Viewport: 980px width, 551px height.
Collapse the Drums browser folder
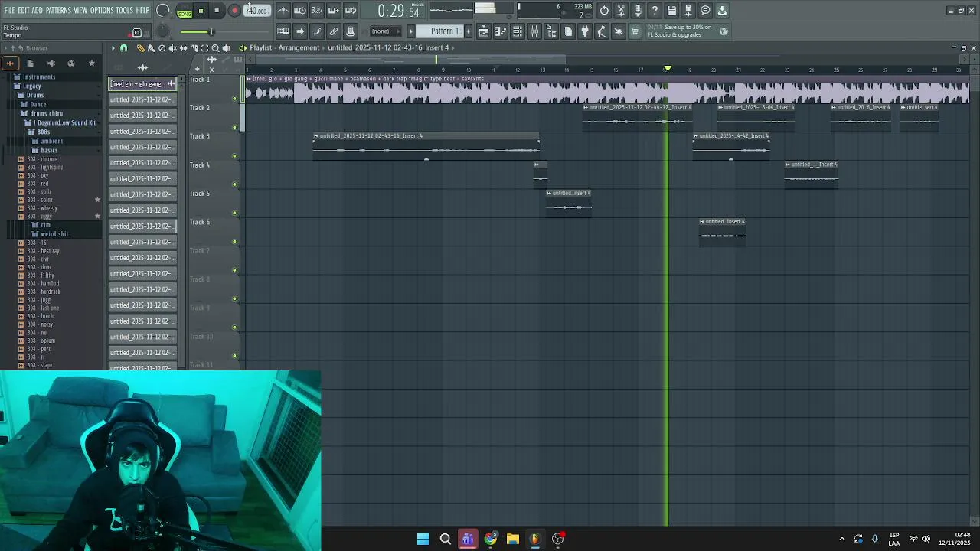pos(35,95)
